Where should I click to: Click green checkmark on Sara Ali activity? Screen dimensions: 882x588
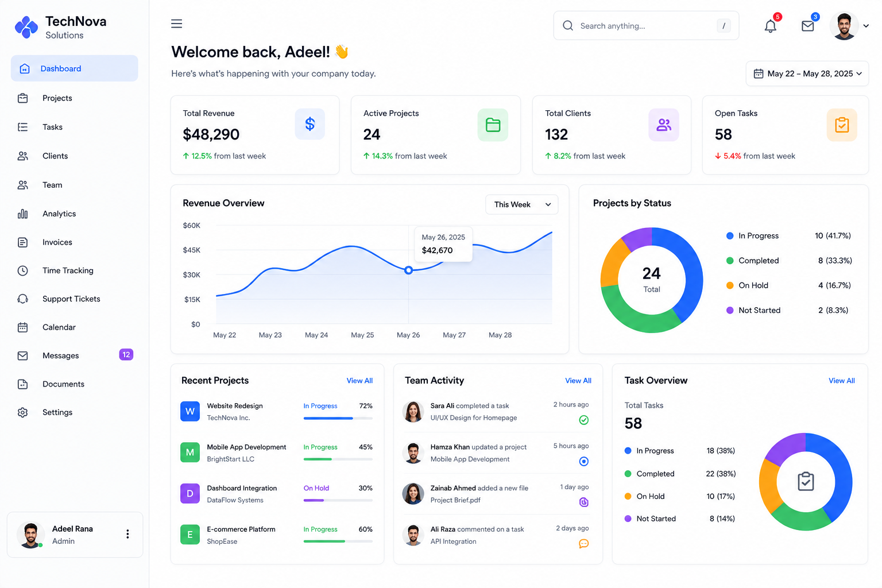click(x=584, y=420)
